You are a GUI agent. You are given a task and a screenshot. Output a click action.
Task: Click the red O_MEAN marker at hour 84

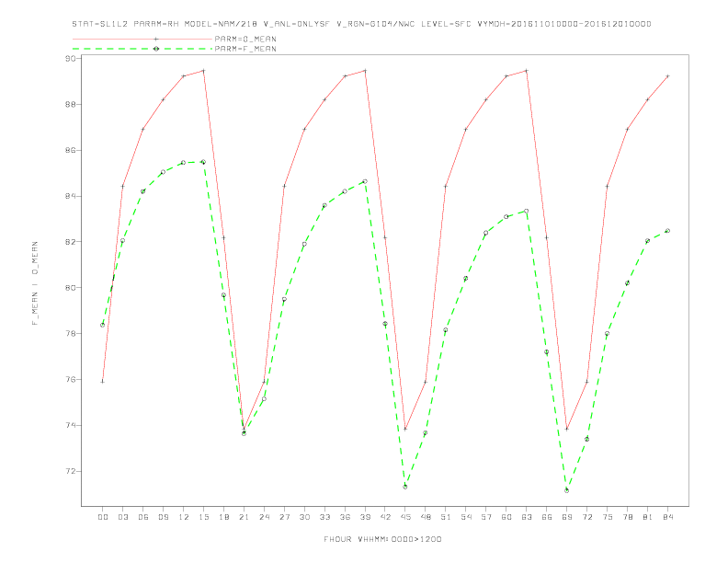click(x=667, y=75)
